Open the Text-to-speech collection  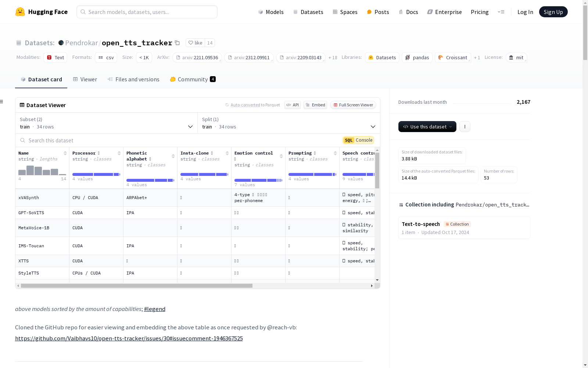[x=464, y=228]
